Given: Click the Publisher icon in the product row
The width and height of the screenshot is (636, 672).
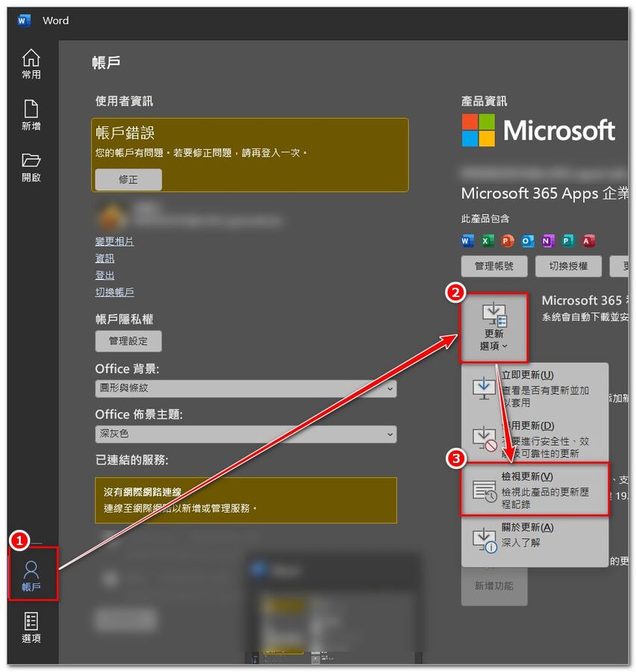Looking at the screenshot, I should point(569,240).
